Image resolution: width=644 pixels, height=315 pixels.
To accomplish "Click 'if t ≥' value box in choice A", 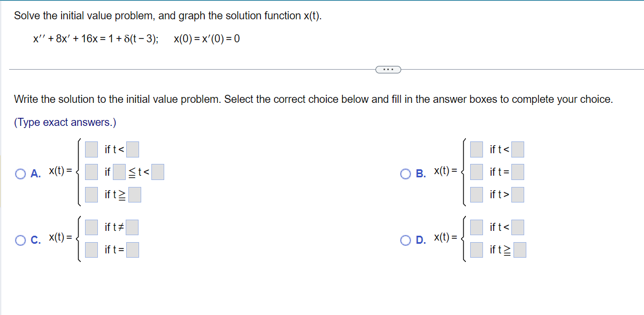I will click(x=135, y=194).
